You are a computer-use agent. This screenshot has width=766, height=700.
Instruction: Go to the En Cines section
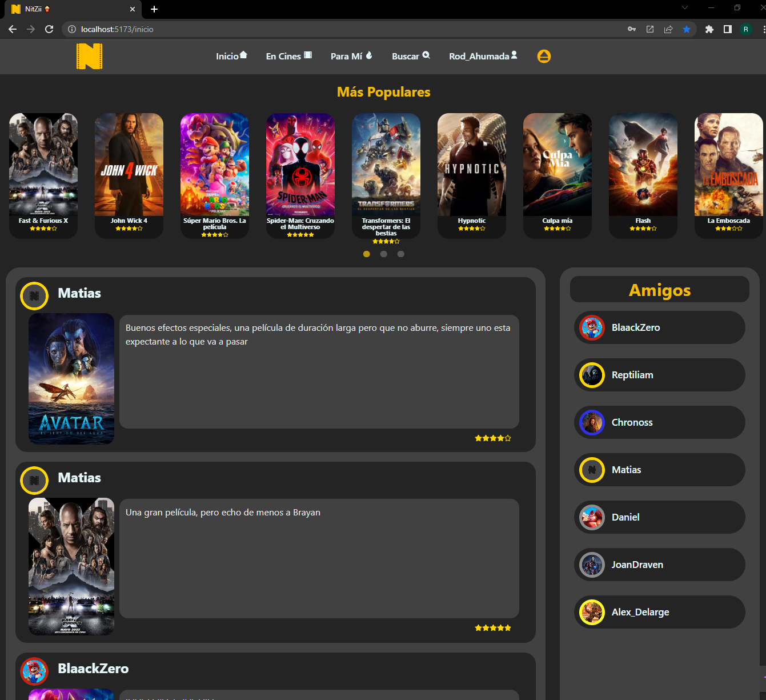pyautogui.click(x=288, y=56)
